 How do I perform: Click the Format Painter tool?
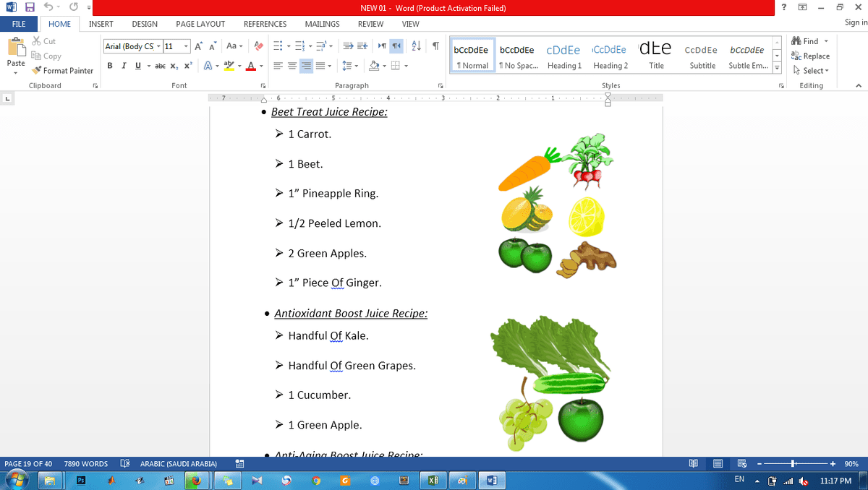coord(62,71)
